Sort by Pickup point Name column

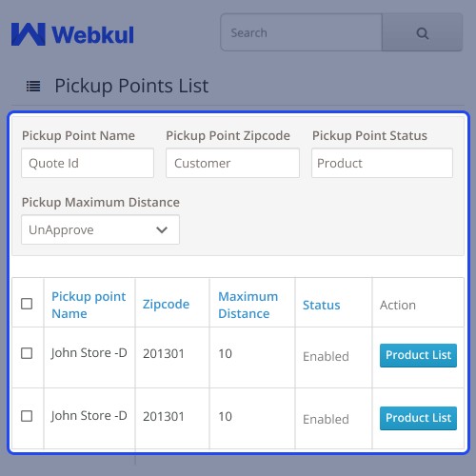click(89, 305)
